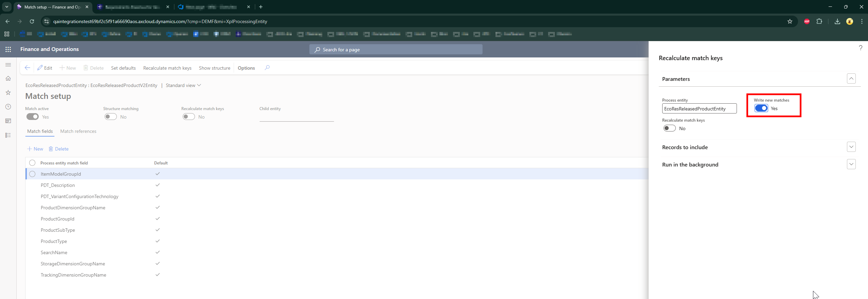Open the browser Extensions puzzle icon
The width and height of the screenshot is (868, 299).
pyautogui.click(x=819, y=21)
